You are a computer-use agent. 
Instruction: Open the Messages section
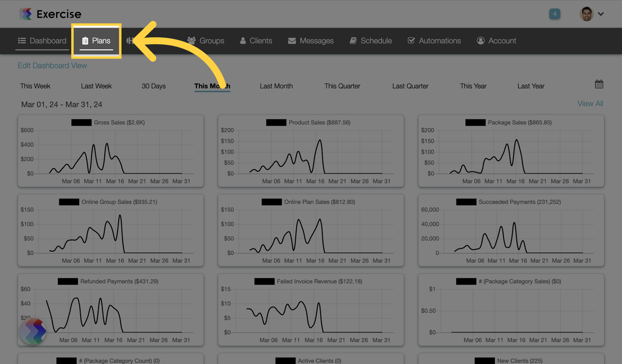point(311,41)
